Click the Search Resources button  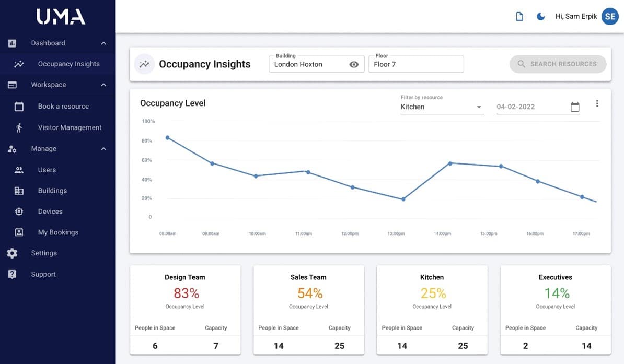pos(558,64)
